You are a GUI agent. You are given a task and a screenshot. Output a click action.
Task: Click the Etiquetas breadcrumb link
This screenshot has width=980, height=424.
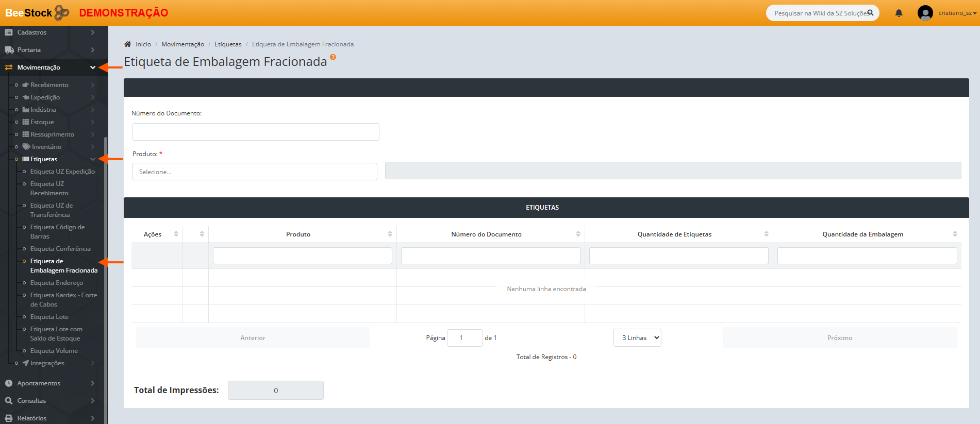pos(228,44)
